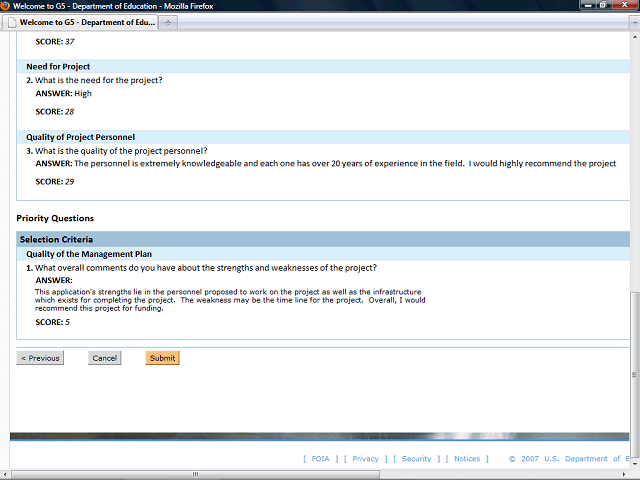Click the answer about personnel being extremely knowledgeable
Viewport: 640px width, 480px height.
pos(345,164)
